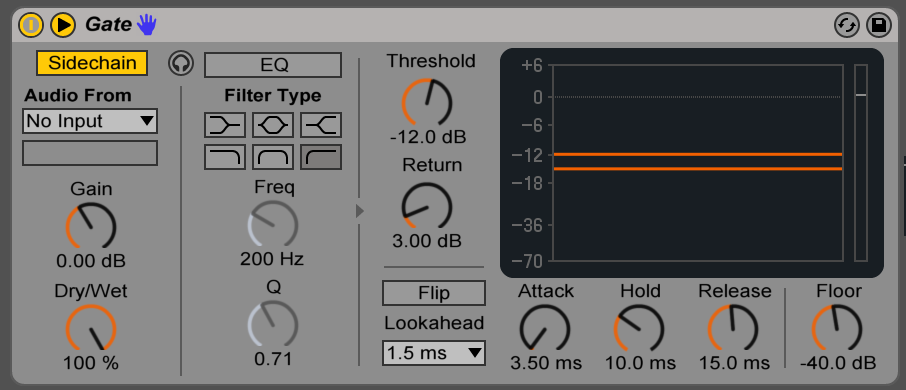Enable the sidechain headphone listen icon
This screenshot has height=390, width=906.
click(x=181, y=63)
